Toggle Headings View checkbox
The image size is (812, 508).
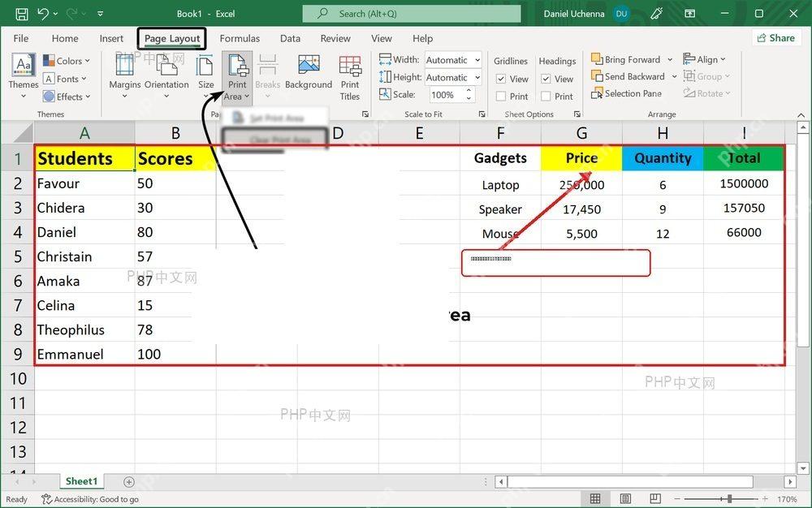pos(546,79)
